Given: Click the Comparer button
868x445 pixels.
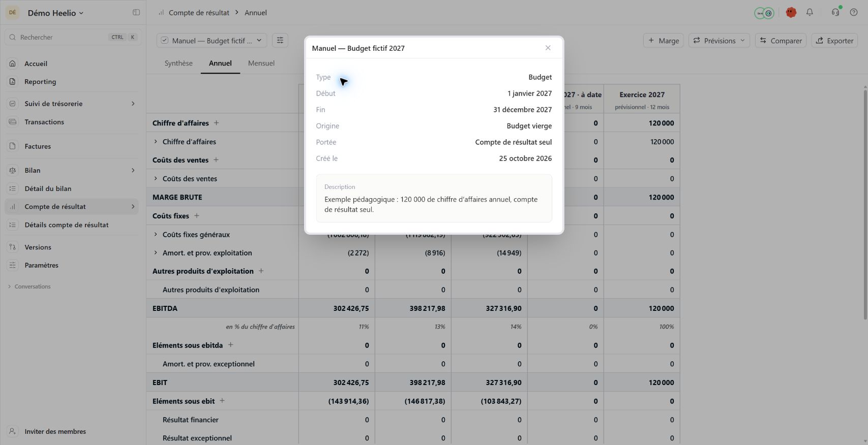Looking at the screenshot, I should [x=781, y=41].
